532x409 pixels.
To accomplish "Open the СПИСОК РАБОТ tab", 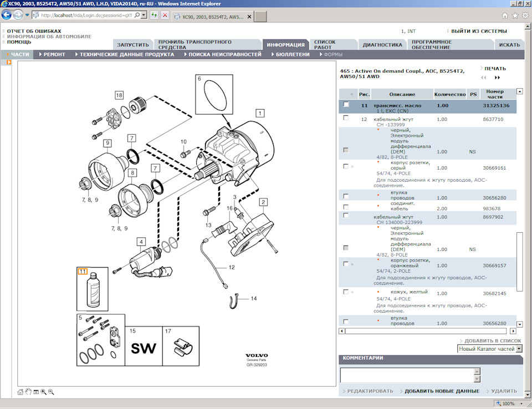I will click(x=332, y=45).
